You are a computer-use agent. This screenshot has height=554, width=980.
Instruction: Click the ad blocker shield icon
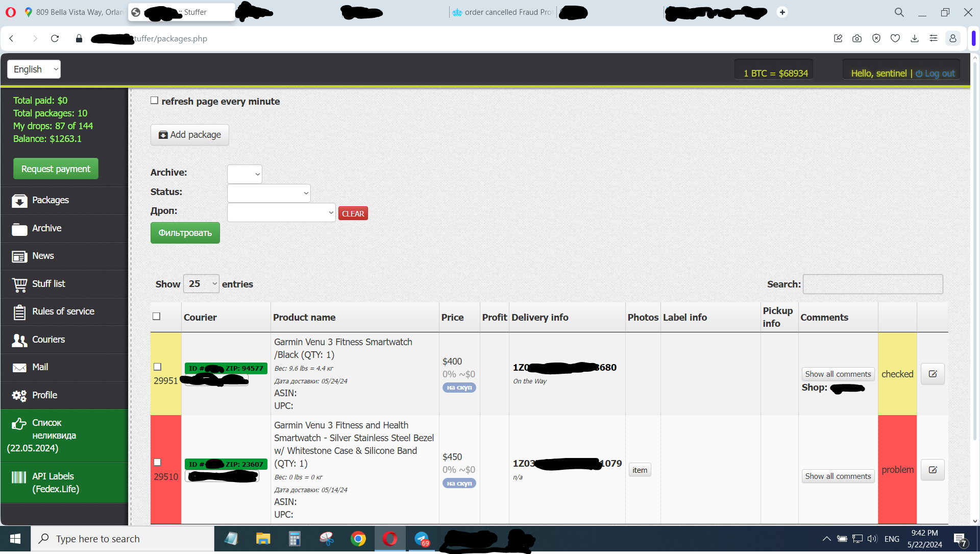pos(876,38)
